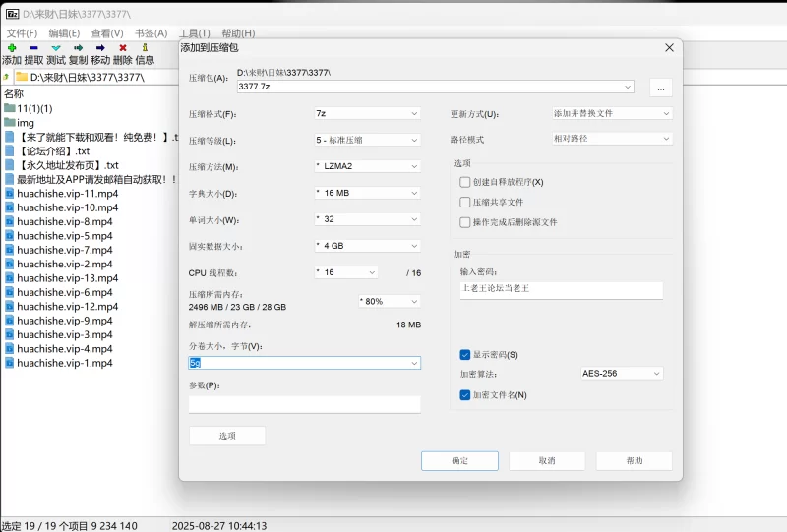Click the blue minus 提取 (Extract) toolbar icon
Image resolution: width=787 pixels, height=532 pixels.
point(33,47)
